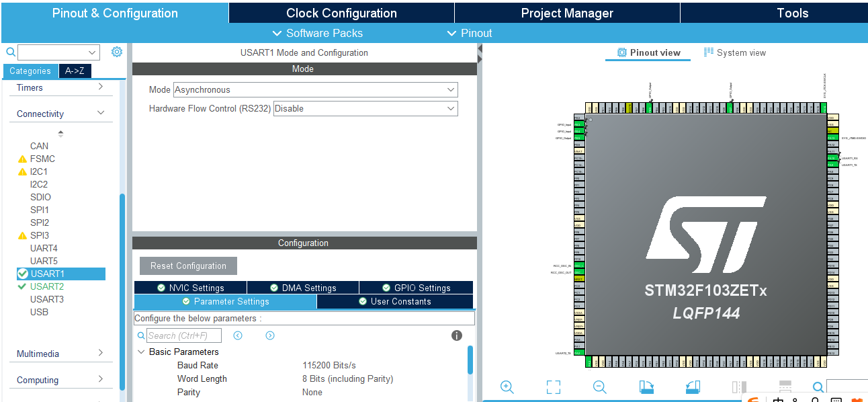Select CAN in the Connectivity list
Viewport: 868px width, 402px height.
click(40, 146)
